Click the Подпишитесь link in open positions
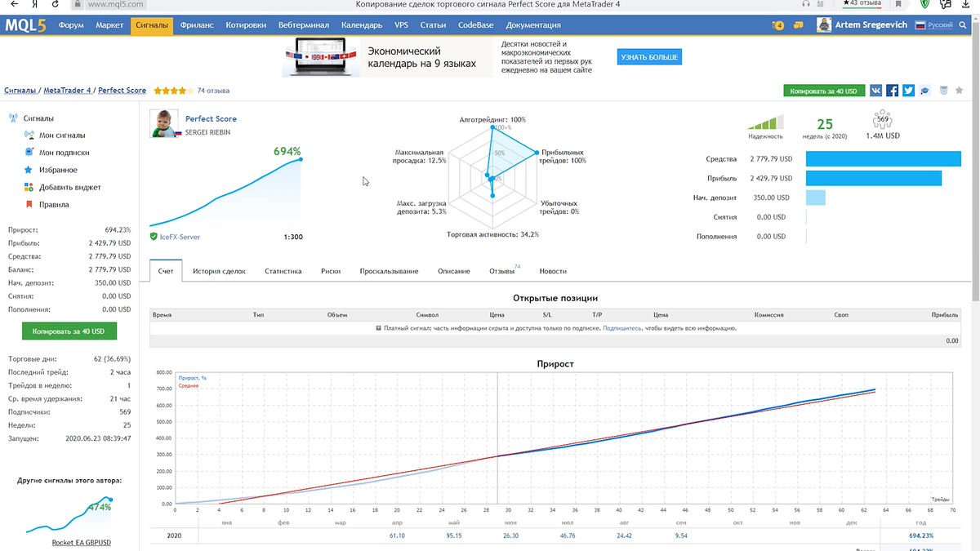Image resolution: width=980 pixels, height=551 pixels. coord(622,328)
